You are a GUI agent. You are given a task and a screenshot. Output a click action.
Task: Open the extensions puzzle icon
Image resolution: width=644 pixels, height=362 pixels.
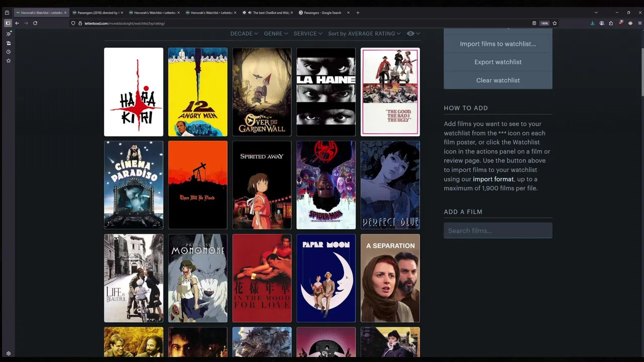tap(611, 23)
